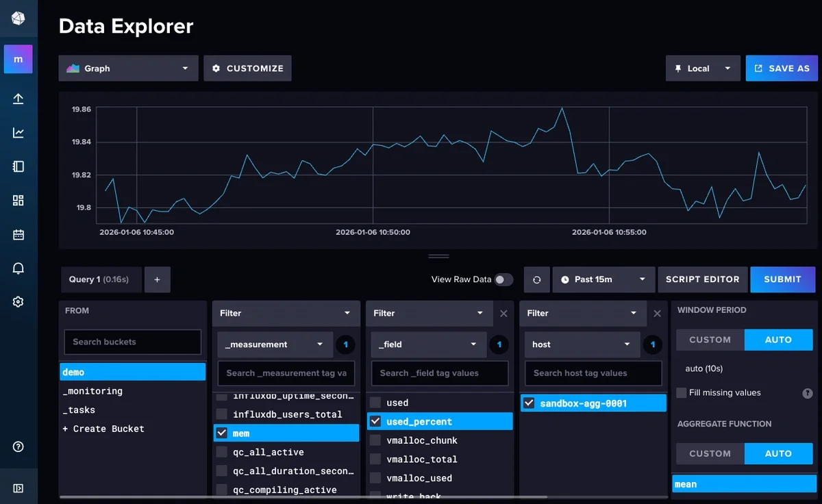Click the InfluxDB logo icon
Viewport: 822px width, 504px height.
(18, 18)
